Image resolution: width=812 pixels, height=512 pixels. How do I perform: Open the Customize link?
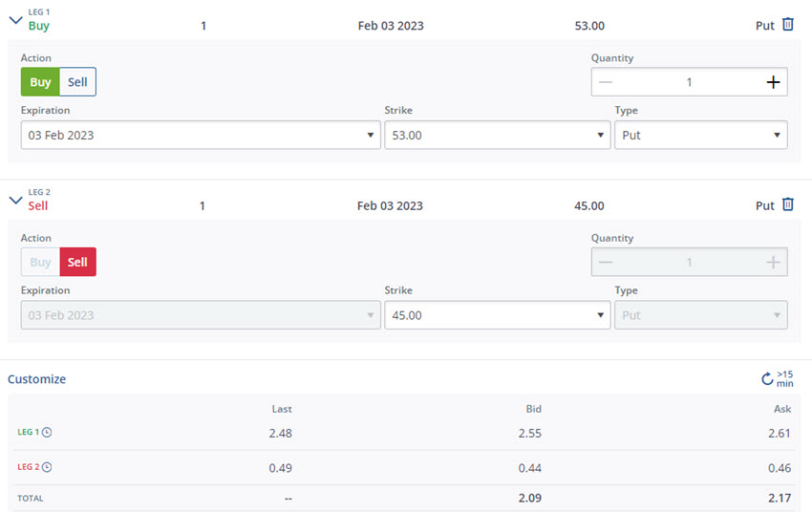tap(36, 379)
